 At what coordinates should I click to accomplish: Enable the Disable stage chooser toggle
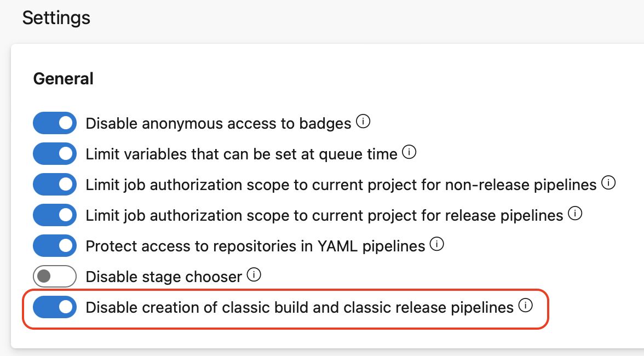coord(55,277)
